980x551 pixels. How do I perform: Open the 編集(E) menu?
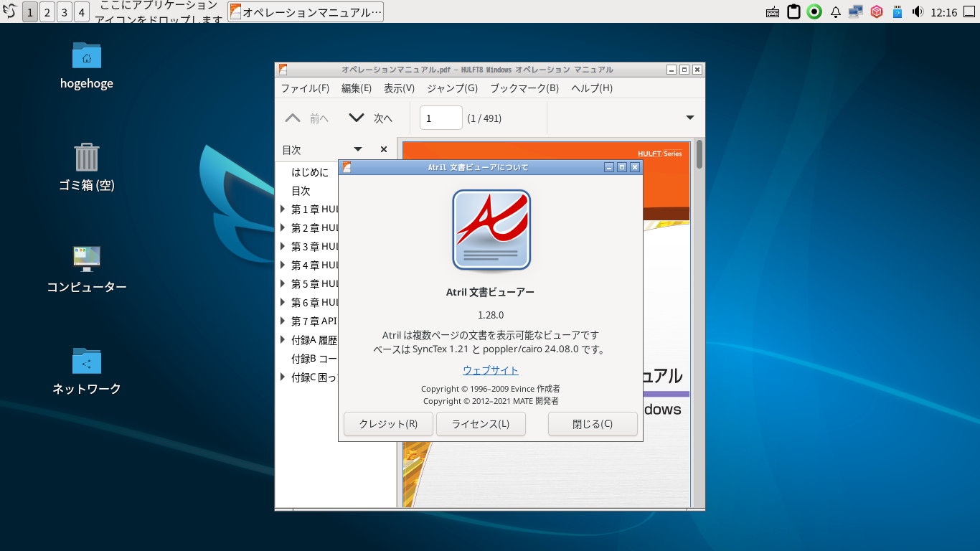[357, 88]
